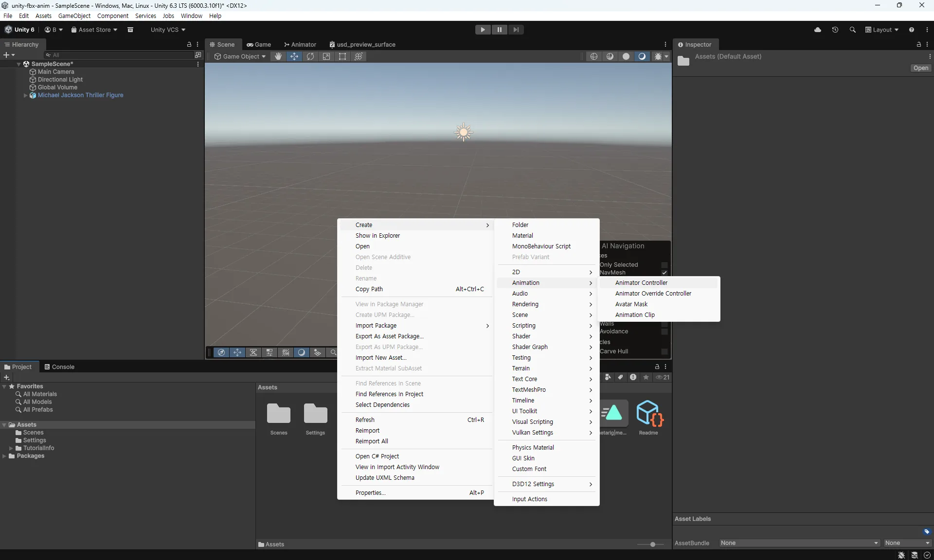934x560 pixels.
Task: Expand the TutorialInfo folder
Action: tap(11, 448)
